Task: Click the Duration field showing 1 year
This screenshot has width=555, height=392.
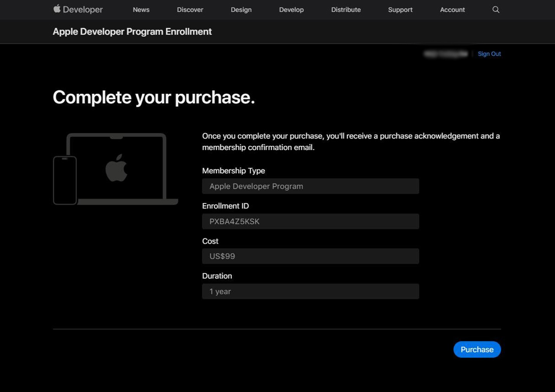Action: coord(310,291)
